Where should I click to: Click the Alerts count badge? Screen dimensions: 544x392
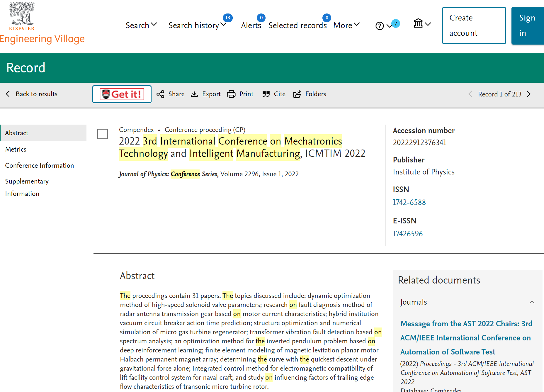(261, 18)
